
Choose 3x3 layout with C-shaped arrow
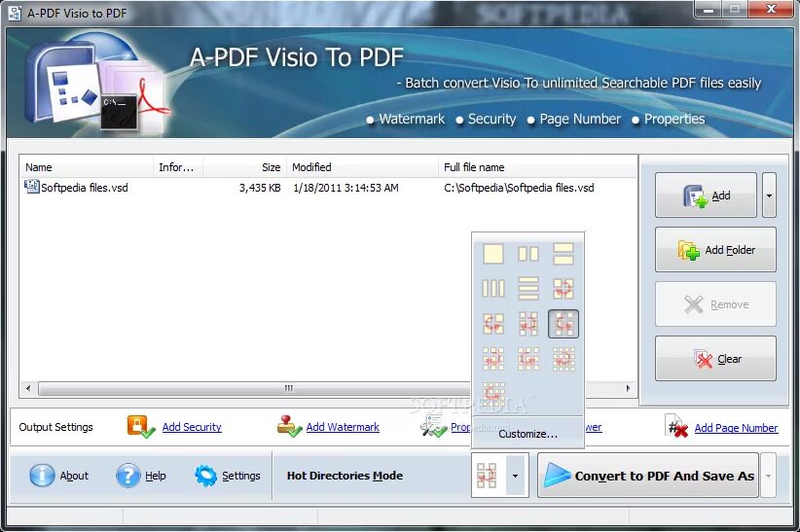[528, 359]
